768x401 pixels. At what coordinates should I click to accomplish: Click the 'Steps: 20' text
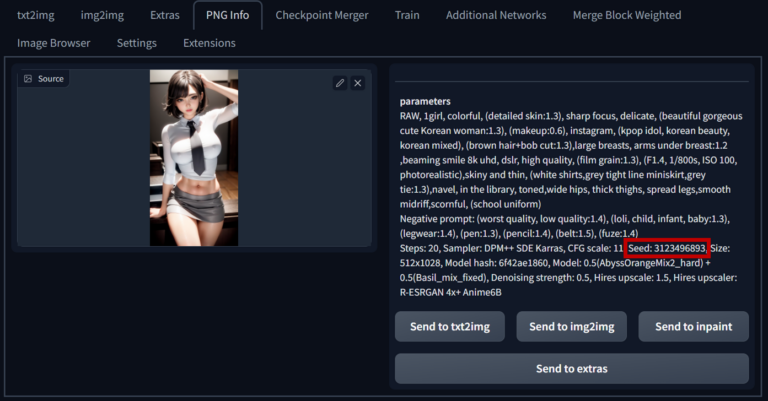click(419, 248)
